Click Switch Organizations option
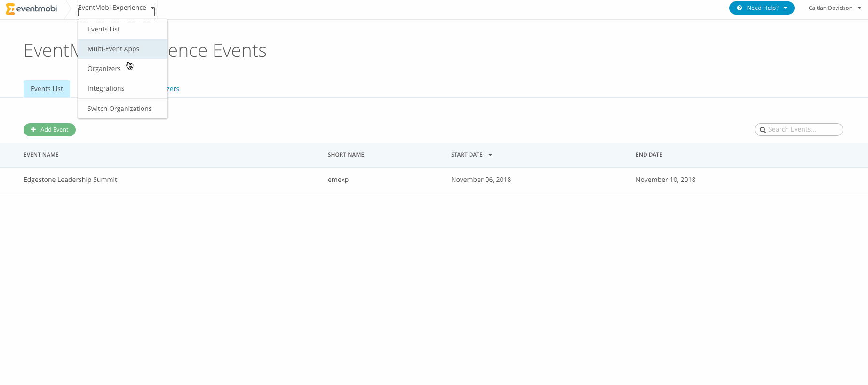 pos(123,109)
